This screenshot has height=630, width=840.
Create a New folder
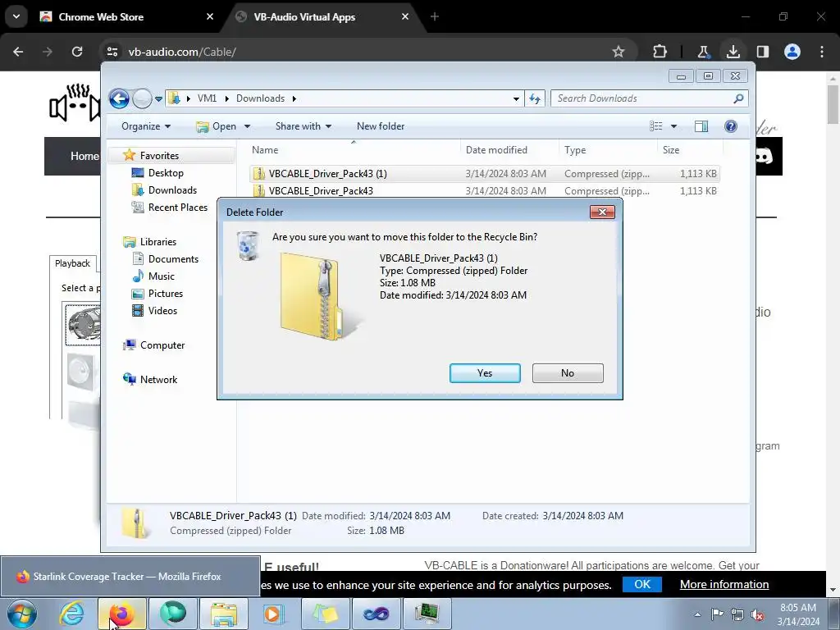(381, 126)
